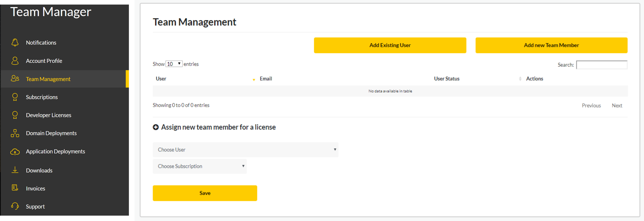Click inside the Search input field
This screenshot has height=221, width=644.
[x=602, y=65]
